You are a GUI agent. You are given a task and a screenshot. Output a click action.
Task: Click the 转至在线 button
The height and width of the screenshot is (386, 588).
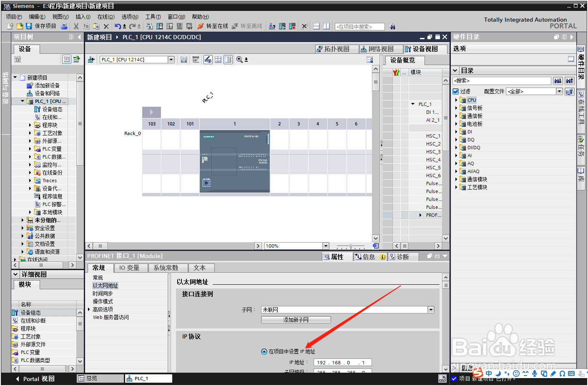pos(213,26)
